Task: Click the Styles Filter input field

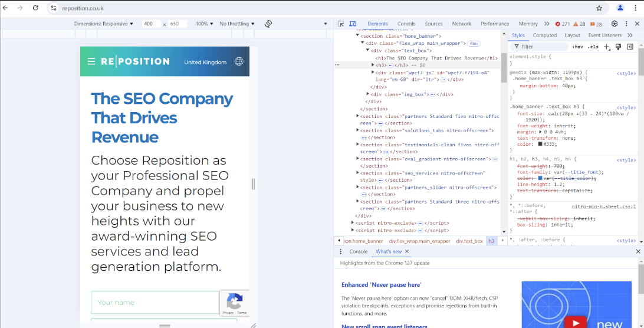Action: pos(539,47)
